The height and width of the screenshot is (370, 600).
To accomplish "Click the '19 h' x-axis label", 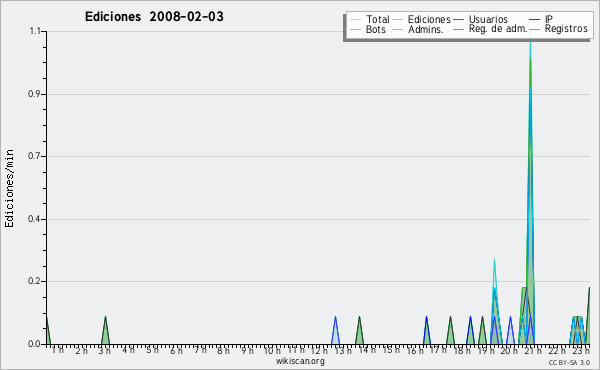I will tap(486, 350).
